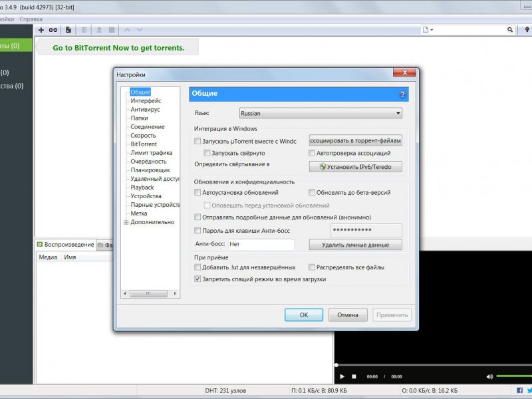532x399 pixels.
Task: Select Интерфейс in settings tree
Action: pyautogui.click(x=146, y=101)
